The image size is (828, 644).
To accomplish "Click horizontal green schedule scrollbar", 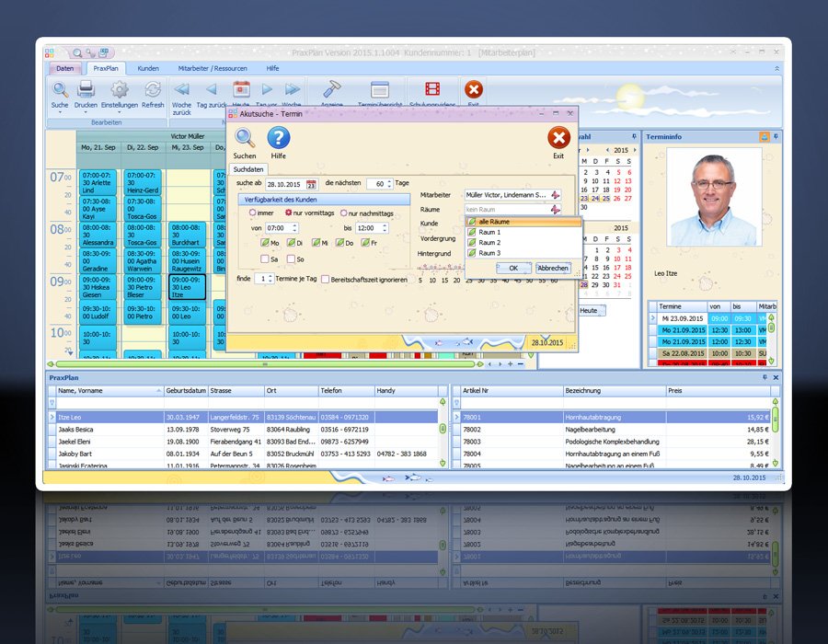I will (x=266, y=364).
